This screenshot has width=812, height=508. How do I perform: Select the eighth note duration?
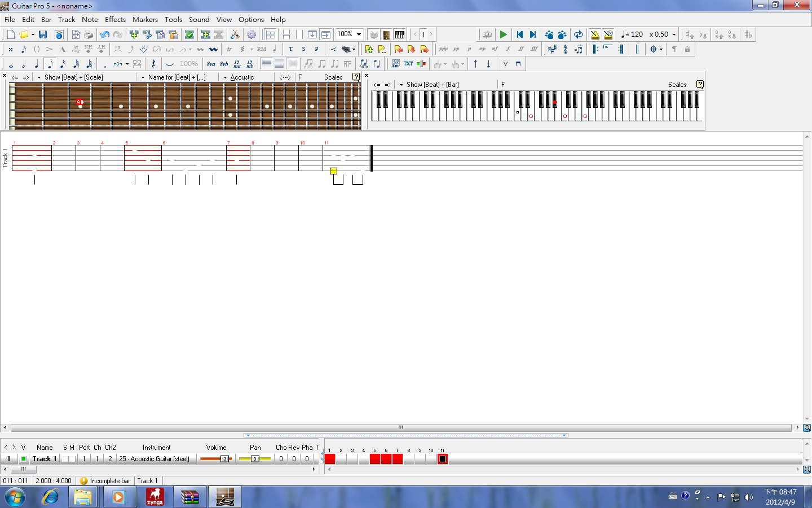click(50, 64)
